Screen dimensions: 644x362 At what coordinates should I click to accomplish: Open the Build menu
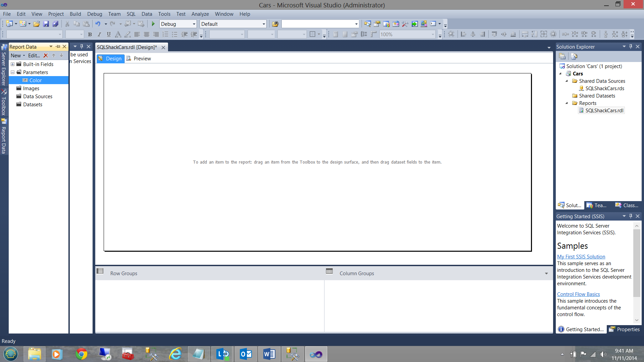coord(75,14)
